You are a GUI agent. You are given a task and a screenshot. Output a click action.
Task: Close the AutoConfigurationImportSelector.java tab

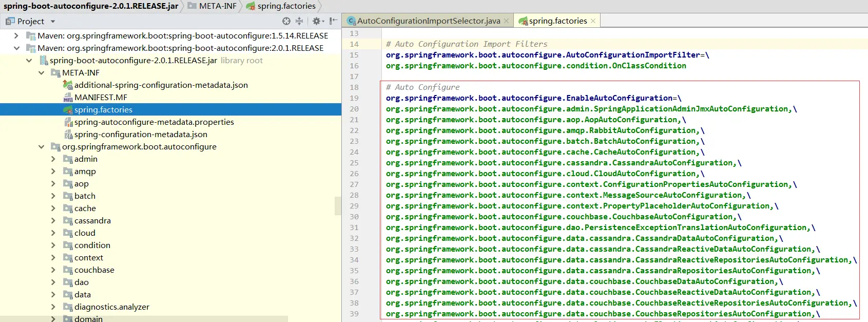pyautogui.click(x=506, y=21)
